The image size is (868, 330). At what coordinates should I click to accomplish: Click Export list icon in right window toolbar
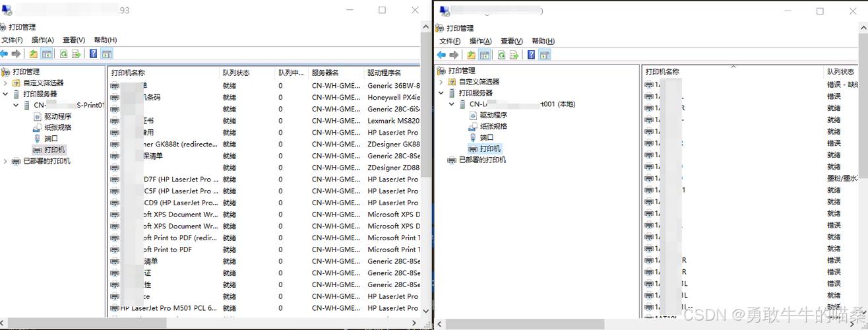click(x=514, y=55)
